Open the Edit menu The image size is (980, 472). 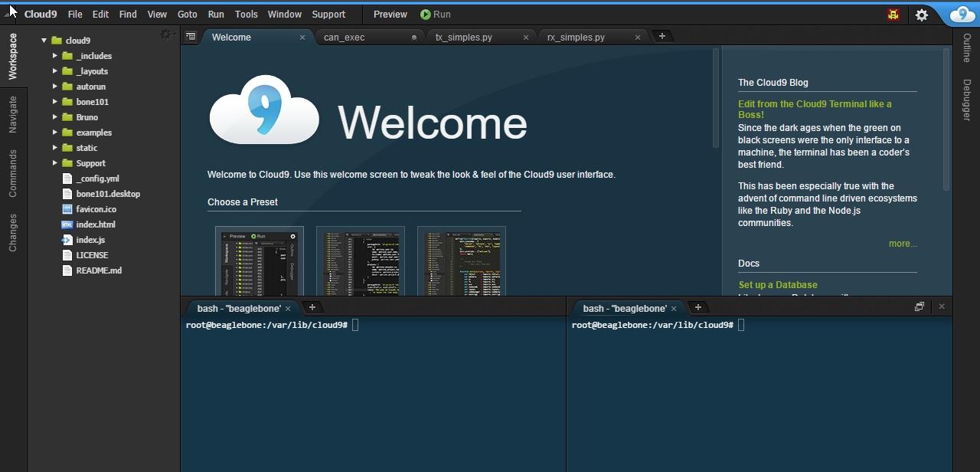point(100,15)
